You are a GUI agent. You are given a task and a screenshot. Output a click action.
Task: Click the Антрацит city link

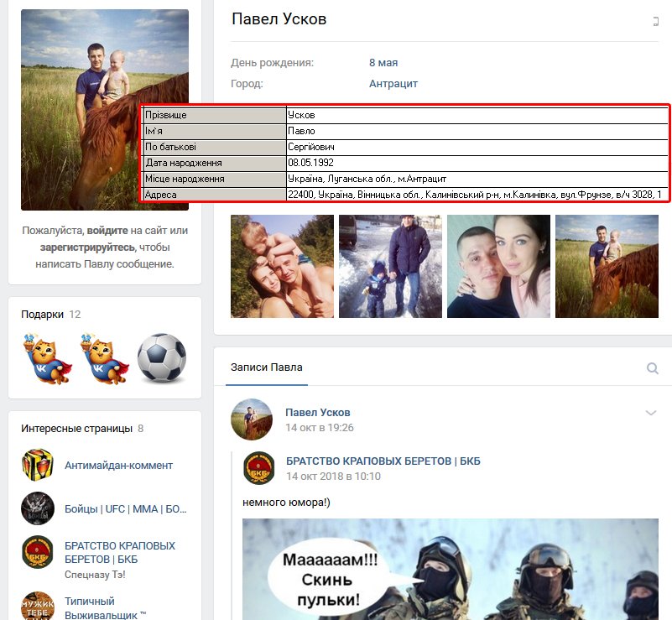click(393, 84)
